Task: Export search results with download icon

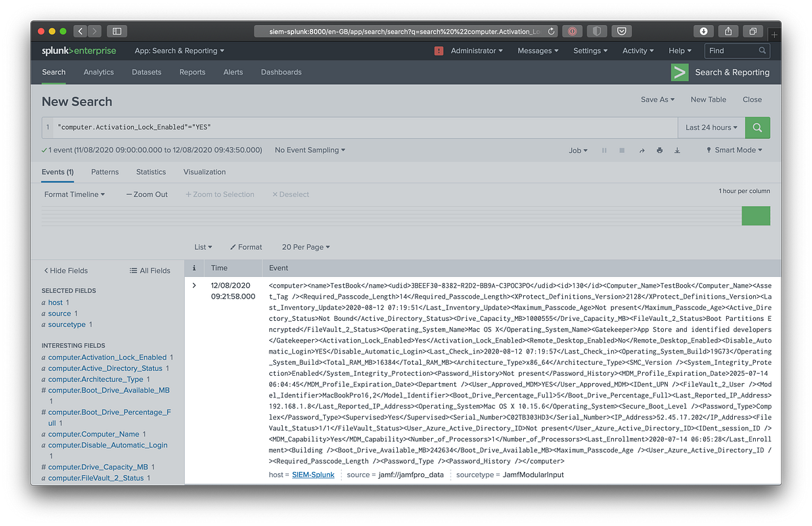Action: click(677, 150)
